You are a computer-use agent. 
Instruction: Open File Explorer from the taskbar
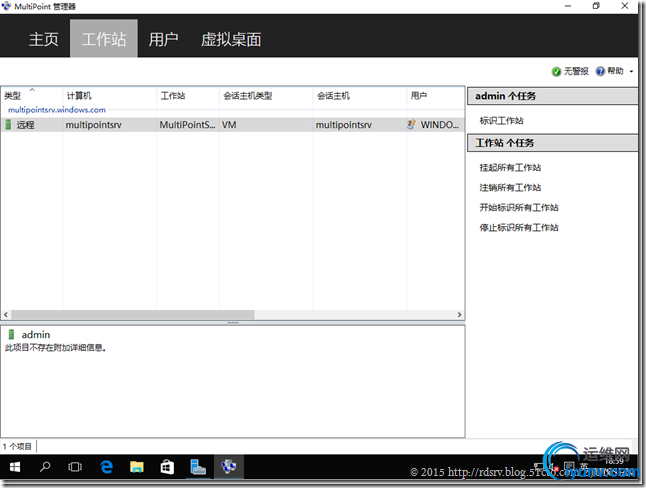point(137,467)
